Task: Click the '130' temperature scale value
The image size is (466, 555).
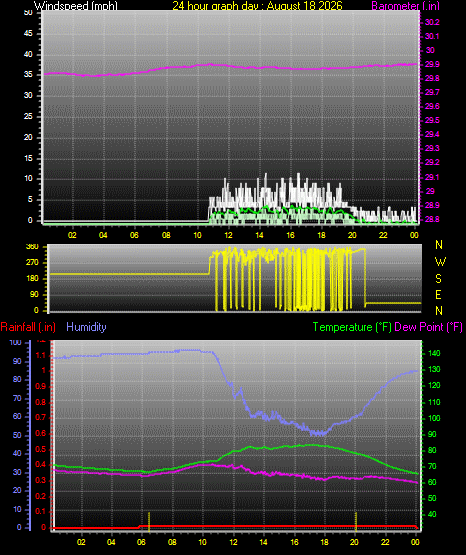Action: tap(434, 369)
